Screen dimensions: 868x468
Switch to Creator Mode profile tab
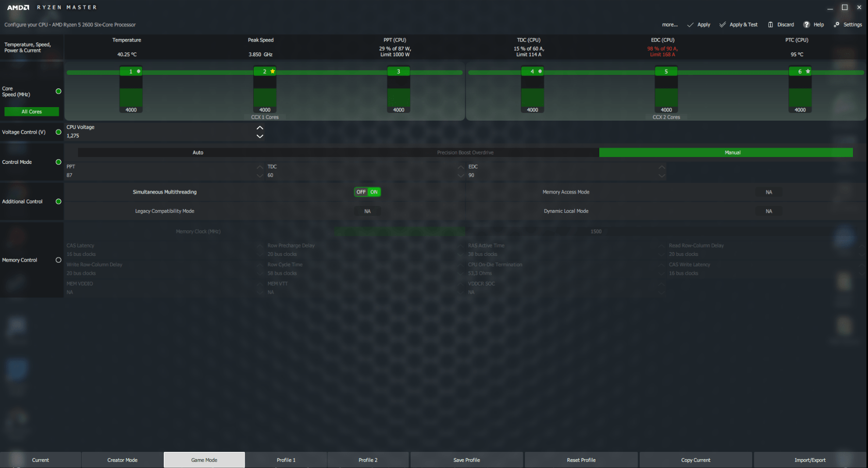pos(123,460)
